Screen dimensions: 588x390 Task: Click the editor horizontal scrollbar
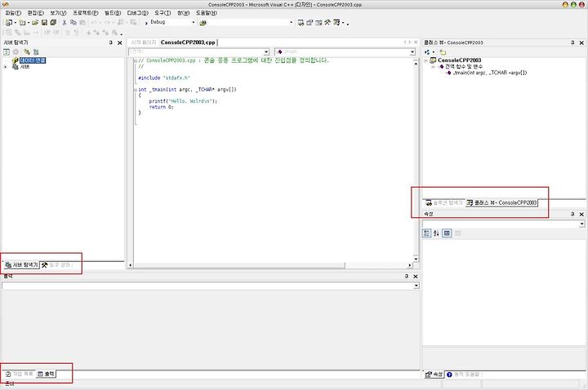269,265
